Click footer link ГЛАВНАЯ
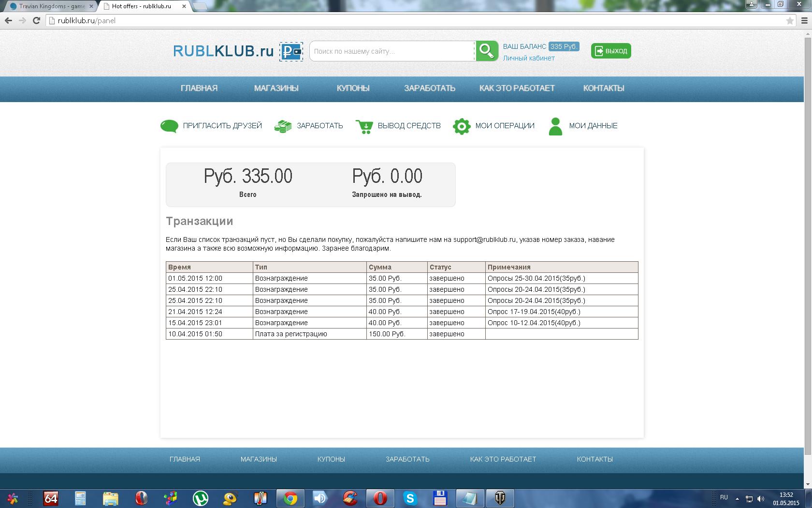The image size is (812, 508). pyautogui.click(x=185, y=459)
